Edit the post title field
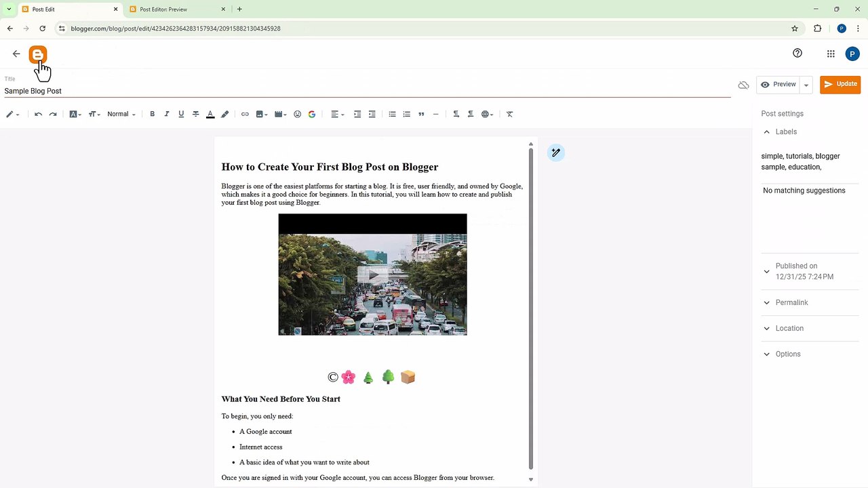868x488 pixels. point(368,91)
